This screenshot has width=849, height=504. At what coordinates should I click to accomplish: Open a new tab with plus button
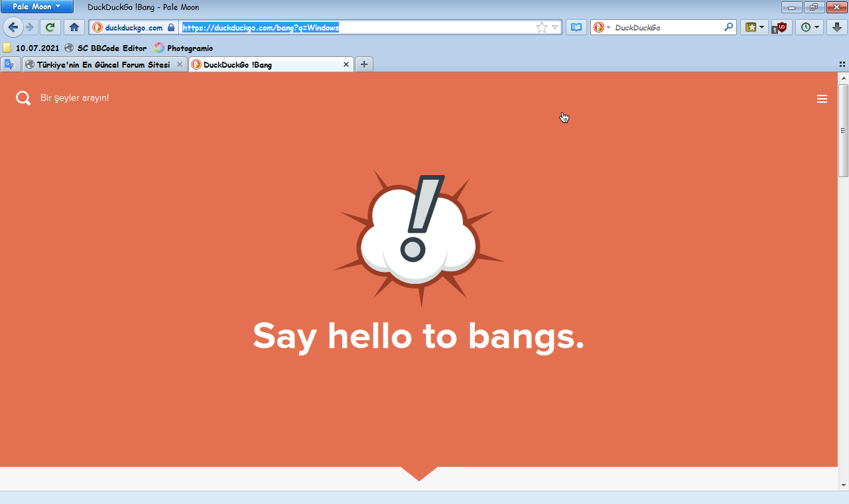tap(364, 64)
